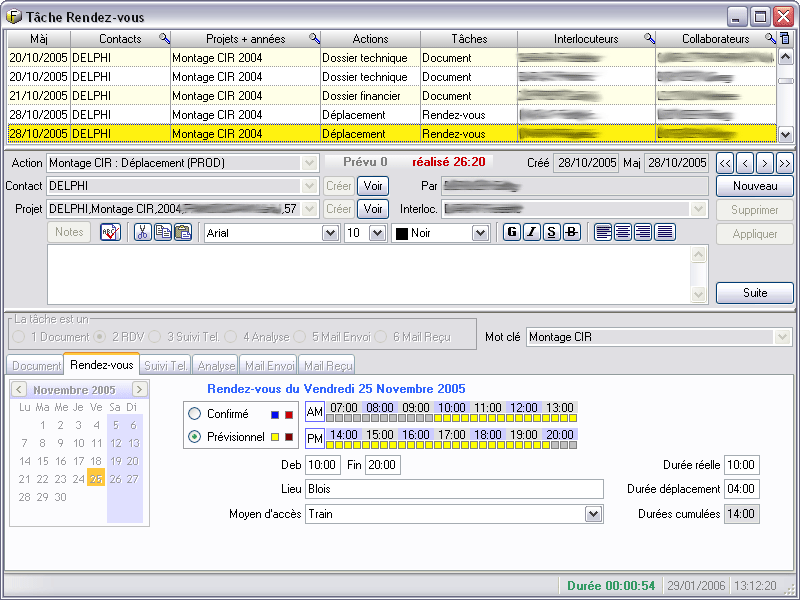Justify the text
The height and width of the screenshot is (600, 800).
point(665,233)
